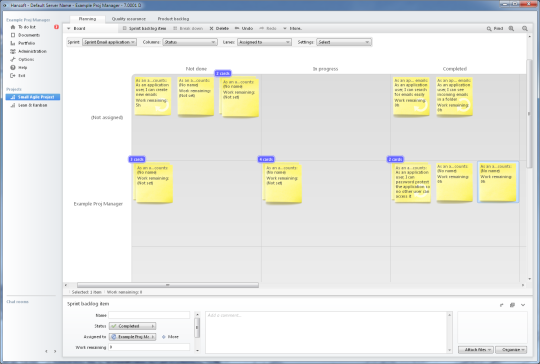
Task: Click the pop-out window icon in item panel
Action: (x=512, y=305)
